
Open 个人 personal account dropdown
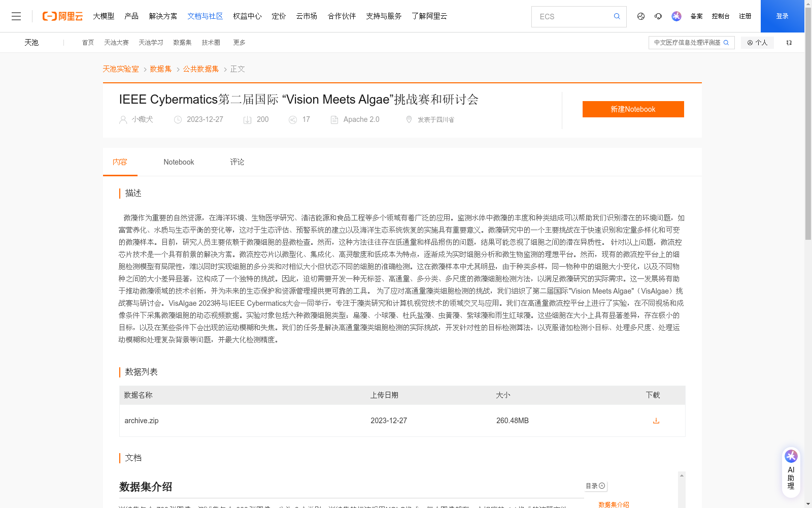(x=757, y=43)
